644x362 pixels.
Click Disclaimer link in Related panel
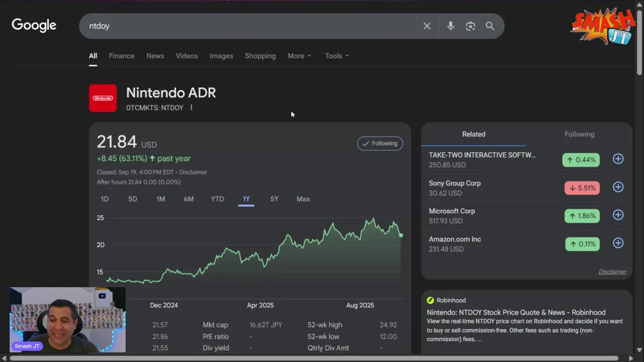click(x=612, y=272)
